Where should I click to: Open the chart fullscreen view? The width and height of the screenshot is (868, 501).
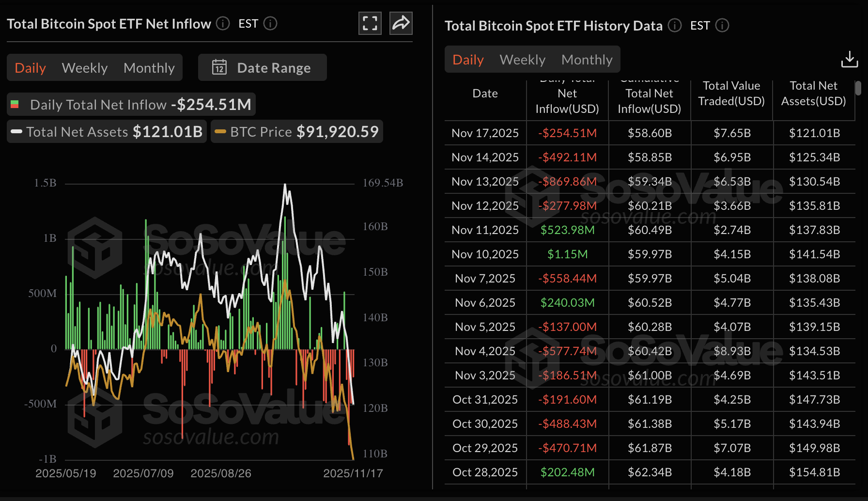(370, 23)
